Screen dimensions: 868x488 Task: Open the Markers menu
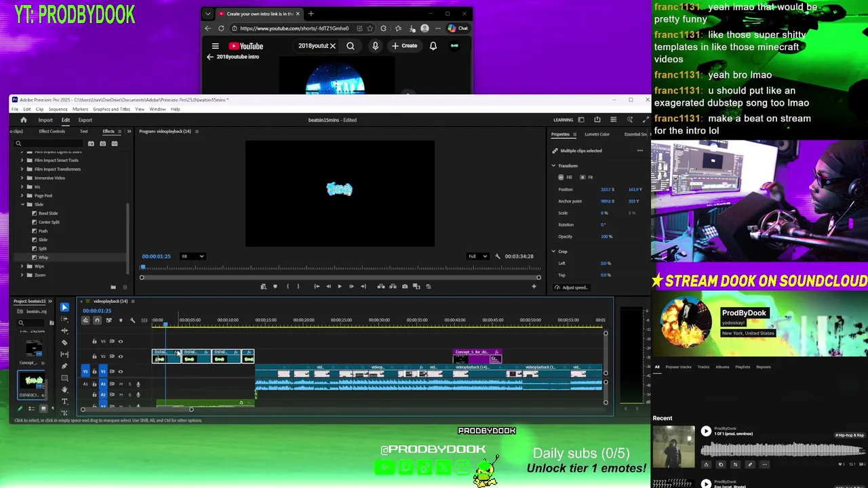pyautogui.click(x=80, y=109)
